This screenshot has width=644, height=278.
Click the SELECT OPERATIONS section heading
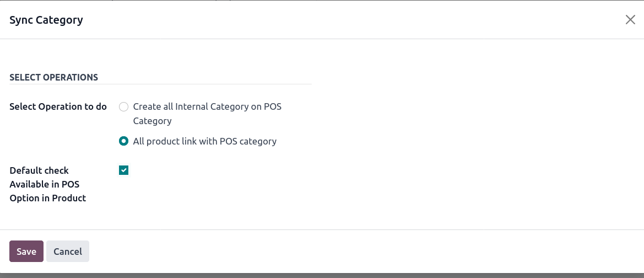click(x=53, y=77)
